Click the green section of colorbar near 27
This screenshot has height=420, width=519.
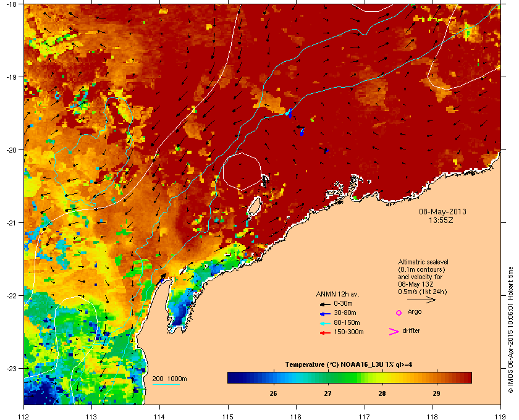coord(327,377)
